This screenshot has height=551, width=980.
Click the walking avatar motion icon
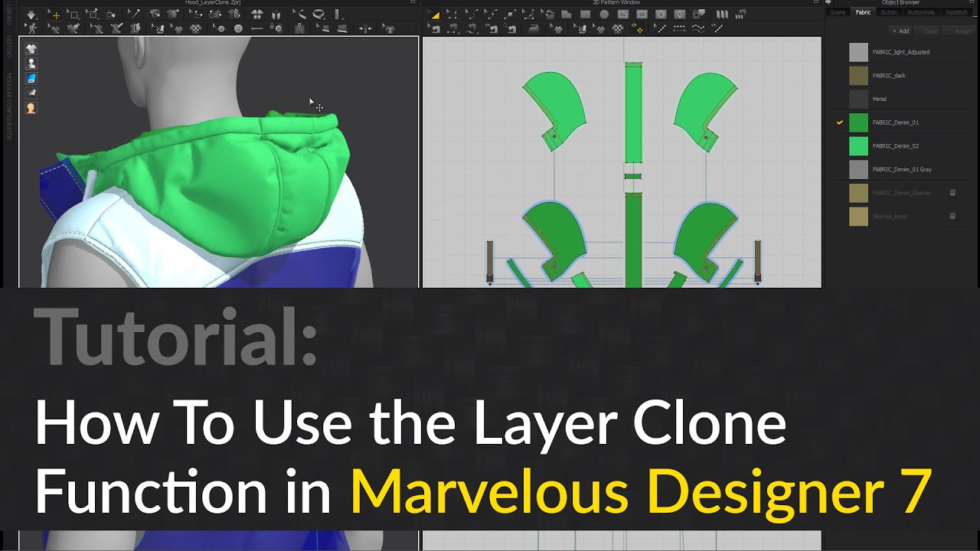click(32, 28)
